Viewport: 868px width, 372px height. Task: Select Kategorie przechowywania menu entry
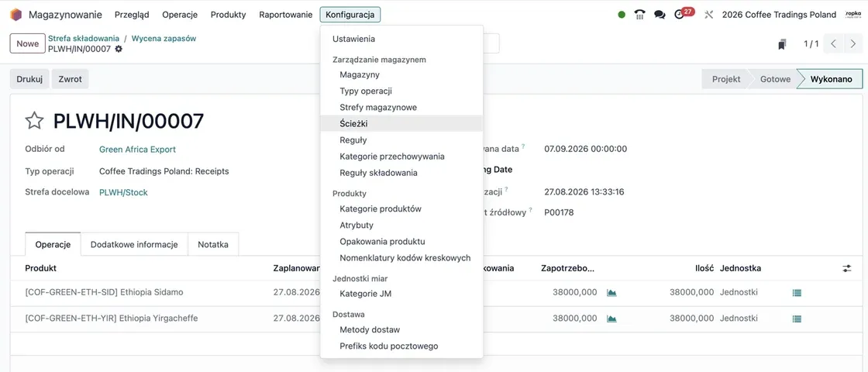402,156
